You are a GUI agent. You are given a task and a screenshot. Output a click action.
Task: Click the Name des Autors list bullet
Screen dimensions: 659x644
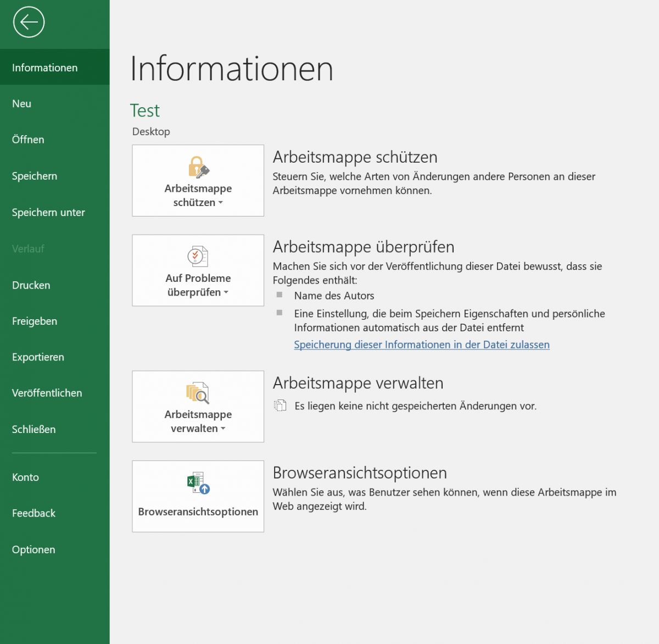[279, 295]
